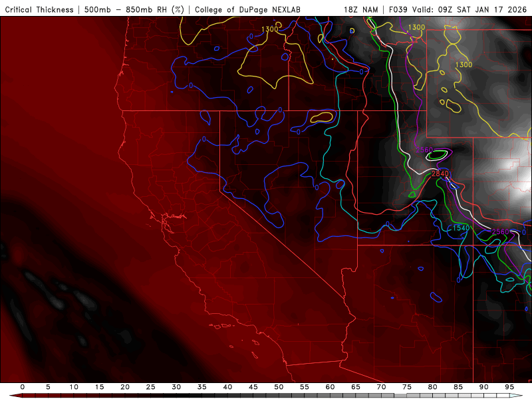Image resolution: width=532 pixels, height=399 pixels.
Task: Click the "90" tick label on the color scale
Action: [x=483, y=387]
